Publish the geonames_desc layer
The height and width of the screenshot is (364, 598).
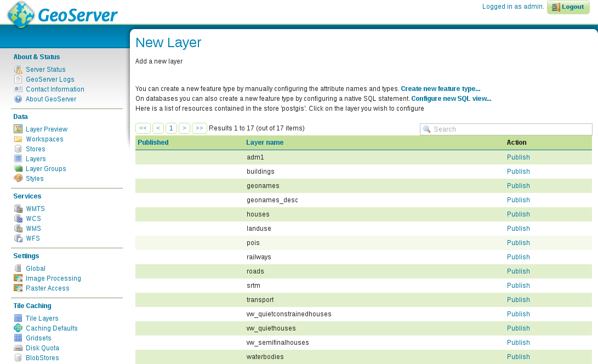coord(519,200)
